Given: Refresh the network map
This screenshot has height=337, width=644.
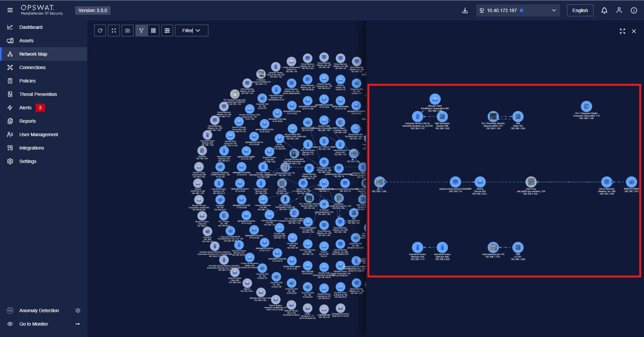Looking at the screenshot, I should coord(100,31).
